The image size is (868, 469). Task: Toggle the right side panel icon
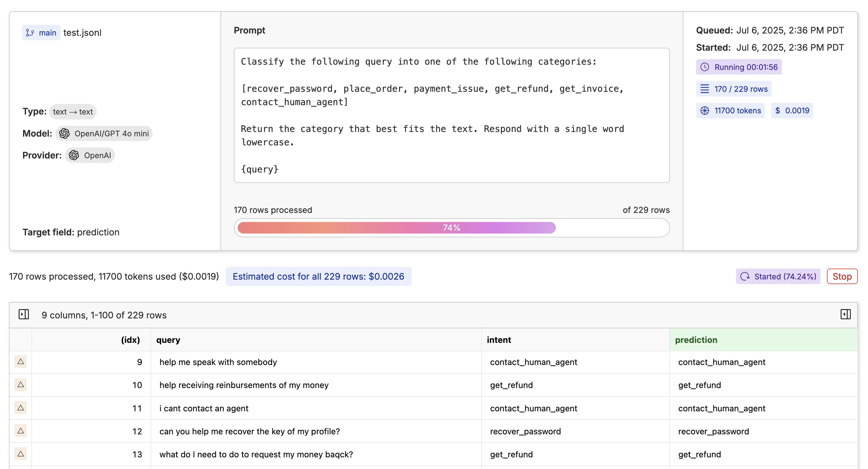pos(845,314)
